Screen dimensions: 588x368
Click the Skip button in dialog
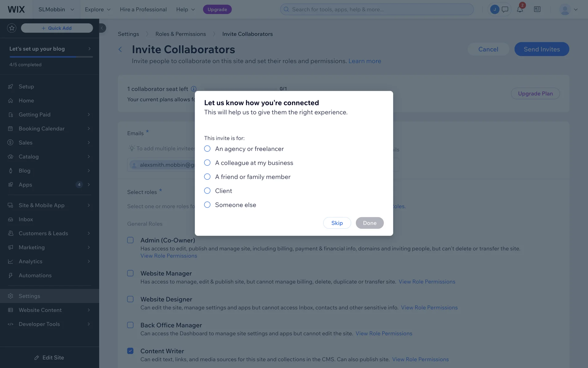click(x=337, y=223)
